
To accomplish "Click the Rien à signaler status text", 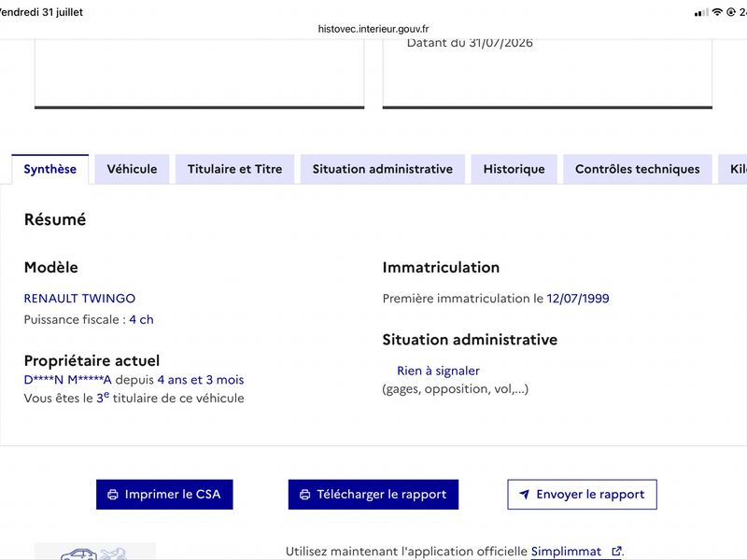I will click(438, 371).
